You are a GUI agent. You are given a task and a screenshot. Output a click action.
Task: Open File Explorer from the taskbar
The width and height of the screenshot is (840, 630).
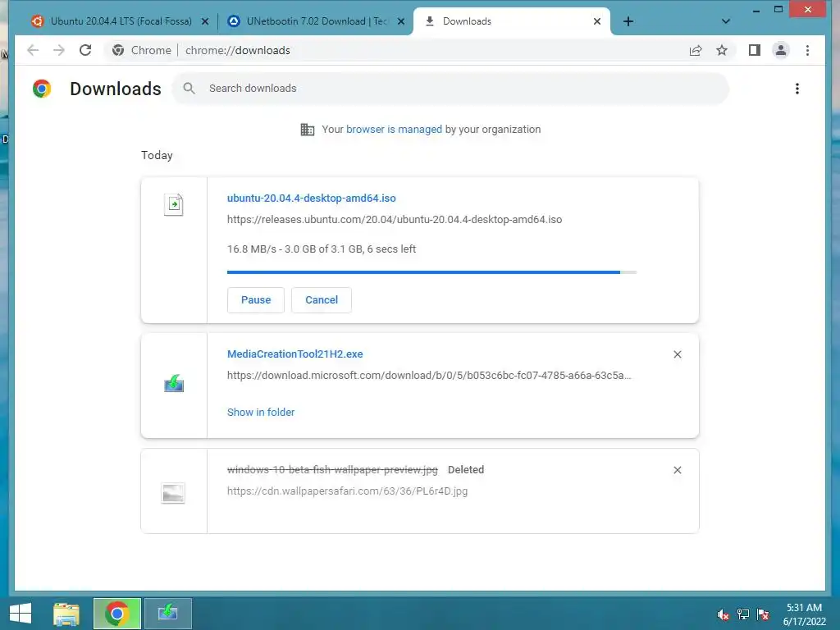pos(66,614)
